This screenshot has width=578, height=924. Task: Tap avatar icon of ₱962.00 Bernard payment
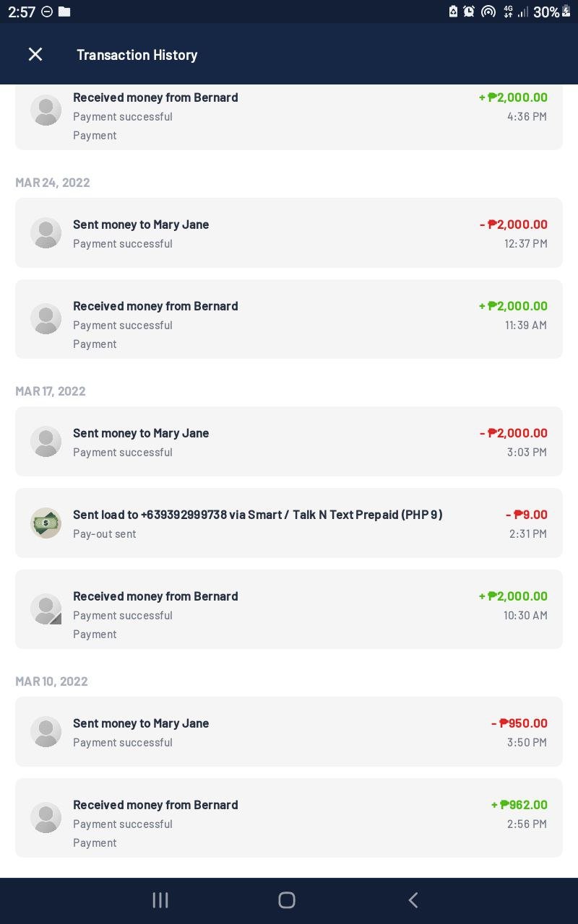coord(46,817)
